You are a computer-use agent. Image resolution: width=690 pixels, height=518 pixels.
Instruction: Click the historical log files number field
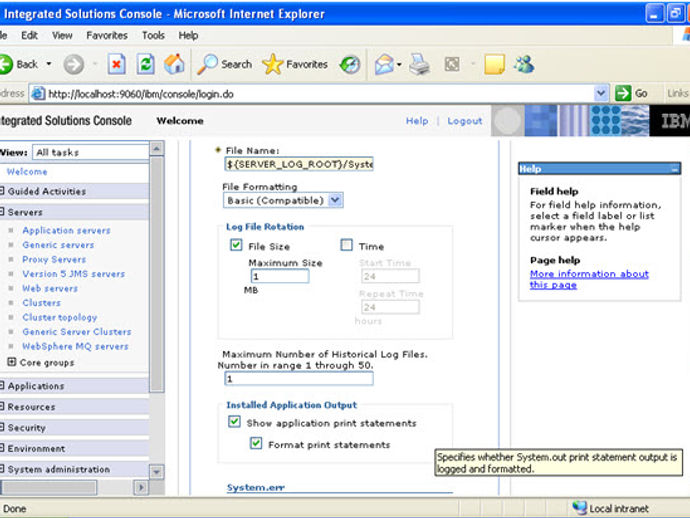[x=299, y=378]
